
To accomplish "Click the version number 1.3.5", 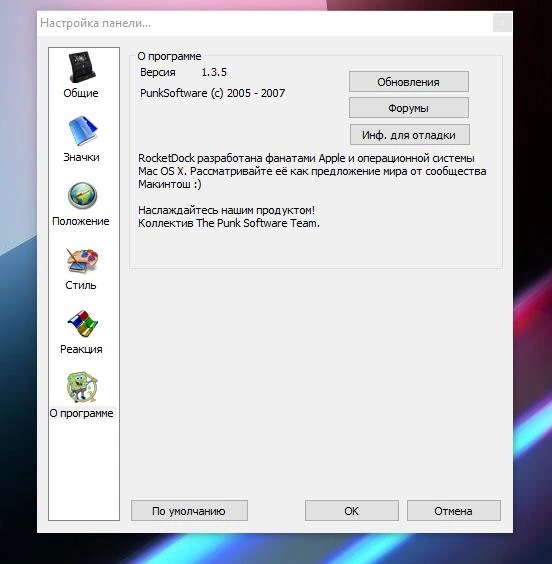I will [214, 72].
